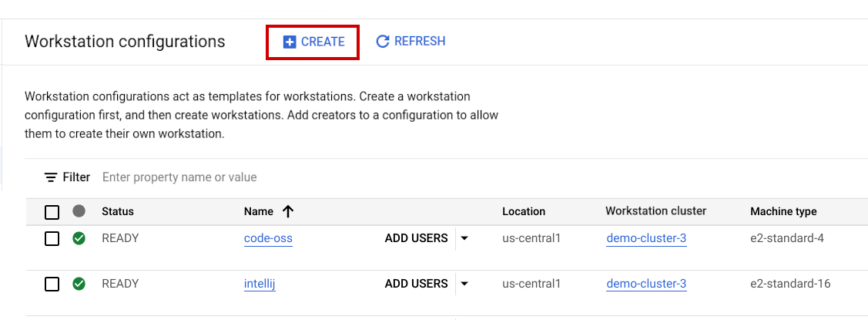Expand the dropdown arrow beside intellij ADD USERS
868x320 pixels.
(x=464, y=284)
